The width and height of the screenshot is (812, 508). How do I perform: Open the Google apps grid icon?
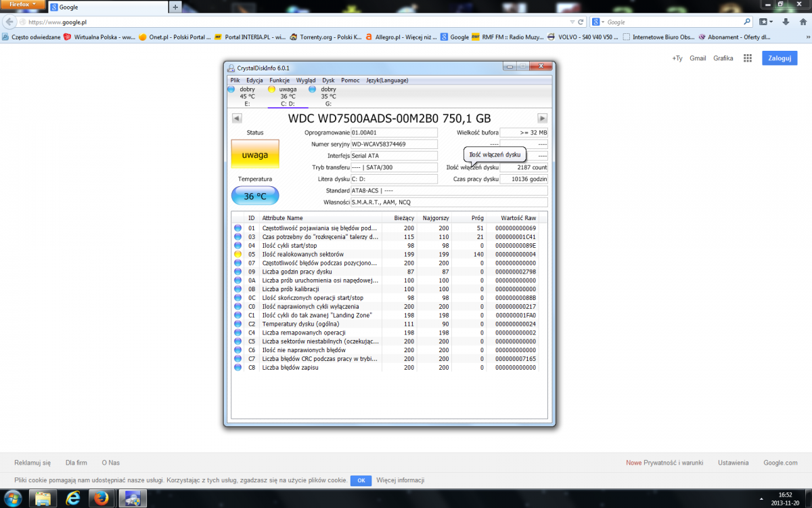pos(748,58)
